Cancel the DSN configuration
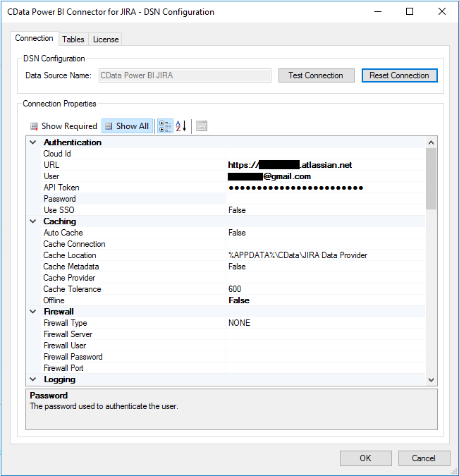Viewport: 459px width, 476px height. point(423,458)
